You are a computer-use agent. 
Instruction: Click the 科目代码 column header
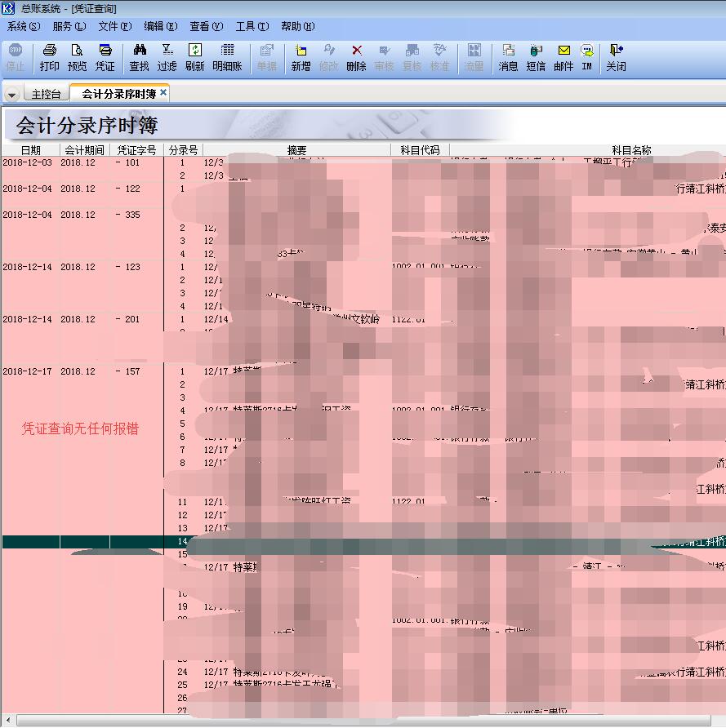(x=420, y=150)
